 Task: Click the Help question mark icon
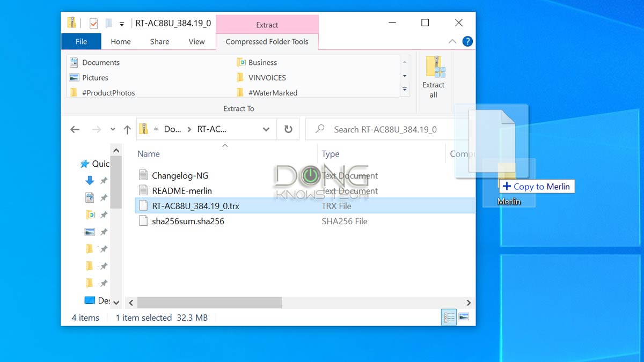[467, 41]
